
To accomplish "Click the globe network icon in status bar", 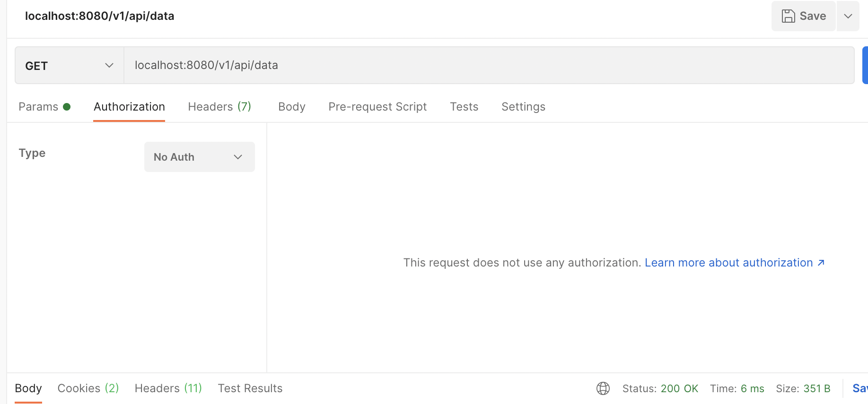I will (603, 388).
